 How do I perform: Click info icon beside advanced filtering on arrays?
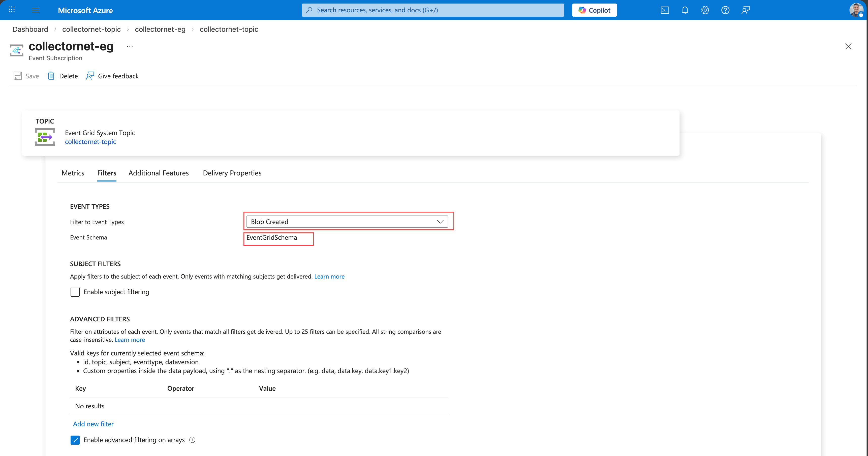192,440
